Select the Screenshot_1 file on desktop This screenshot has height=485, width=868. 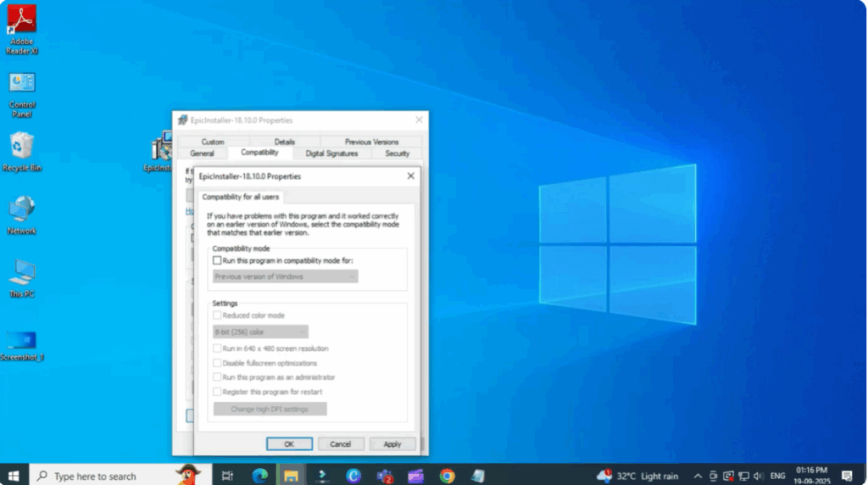point(21,345)
